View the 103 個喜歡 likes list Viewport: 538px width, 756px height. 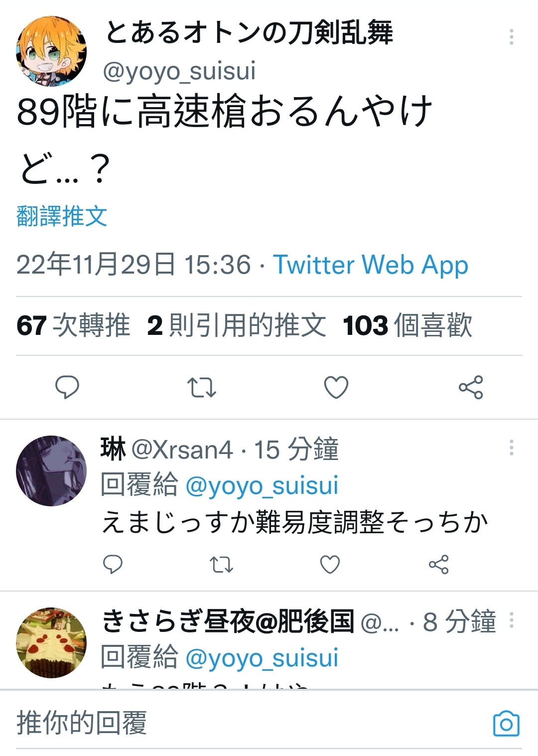pos(407,325)
